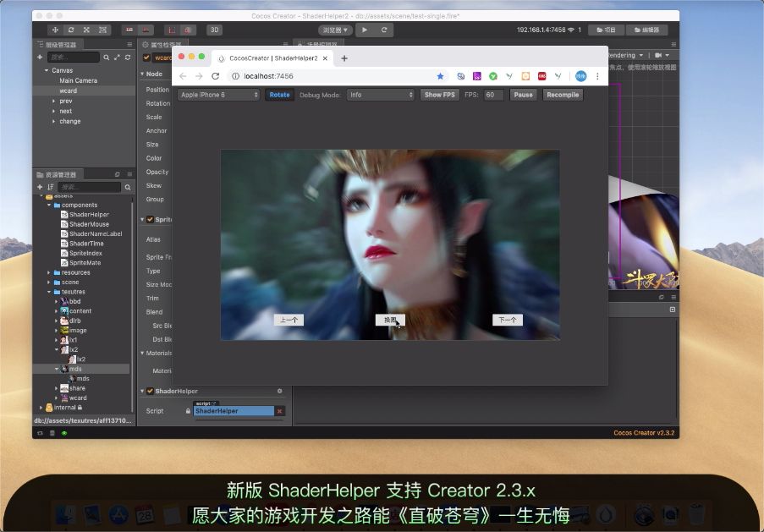Click the assets search magnifier icon

click(x=128, y=187)
